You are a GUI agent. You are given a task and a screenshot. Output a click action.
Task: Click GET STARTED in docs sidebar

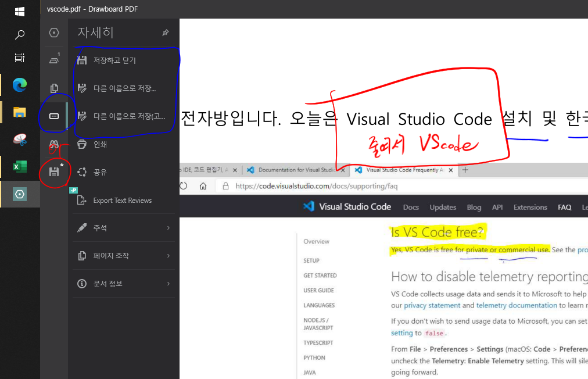coord(320,276)
